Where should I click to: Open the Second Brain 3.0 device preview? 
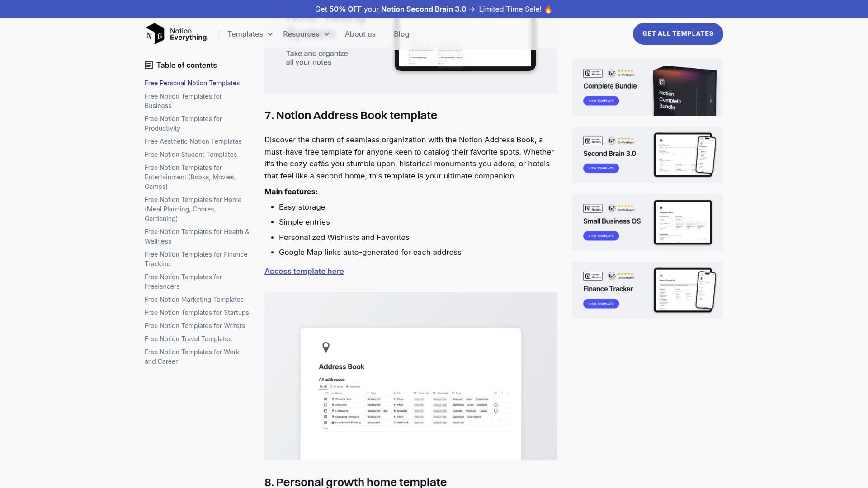point(684,155)
